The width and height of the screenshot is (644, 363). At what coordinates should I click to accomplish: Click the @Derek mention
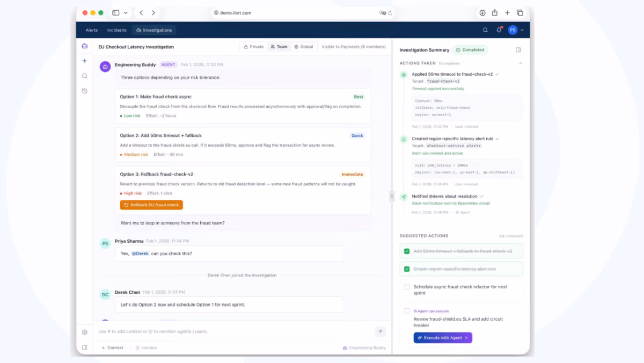coord(140,253)
